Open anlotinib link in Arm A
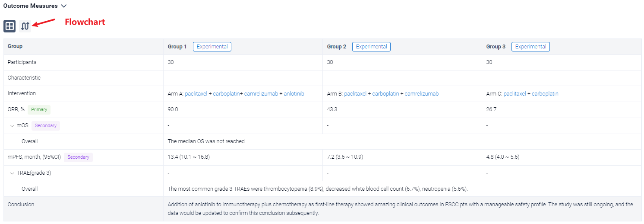Screen dimensions: 644x224 point(294,94)
